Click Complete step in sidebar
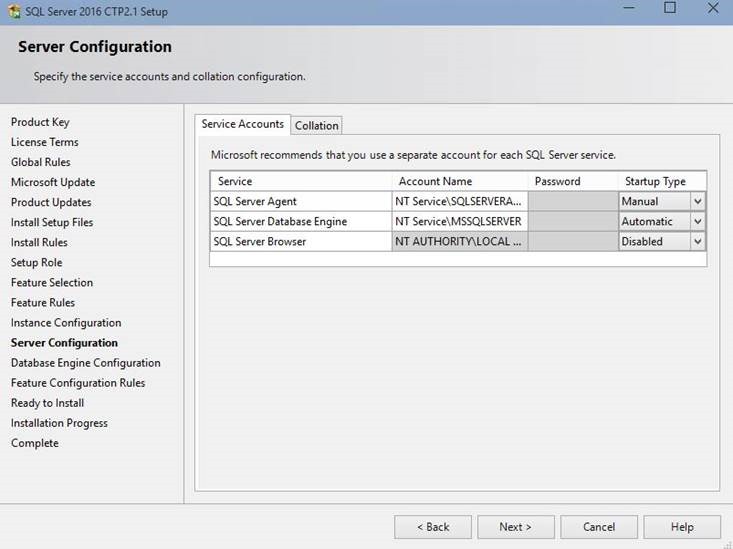733x549 pixels. pos(35,443)
